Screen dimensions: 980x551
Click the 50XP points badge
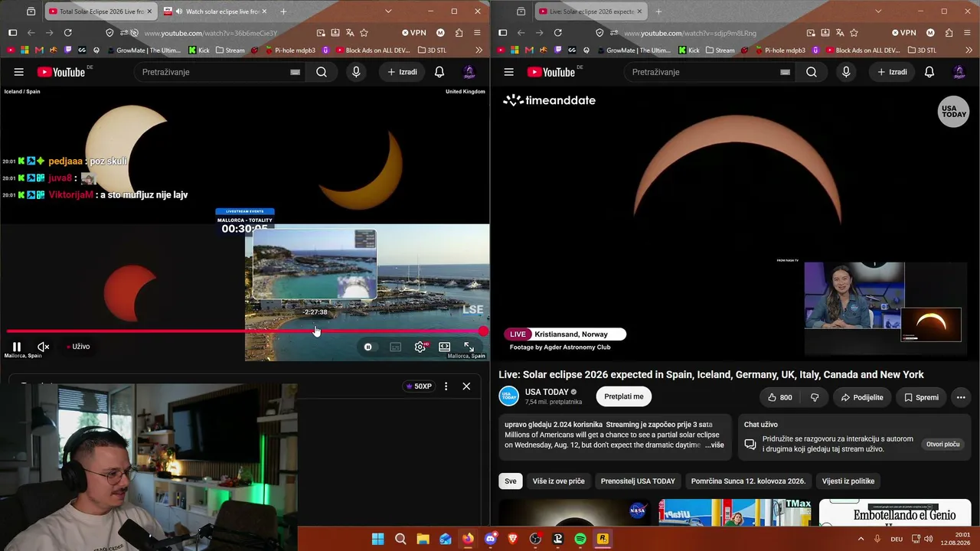[x=419, y=386]
